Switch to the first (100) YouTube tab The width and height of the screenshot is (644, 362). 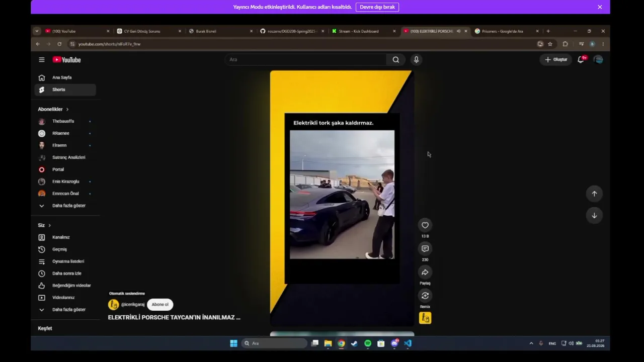coord(77,31)
